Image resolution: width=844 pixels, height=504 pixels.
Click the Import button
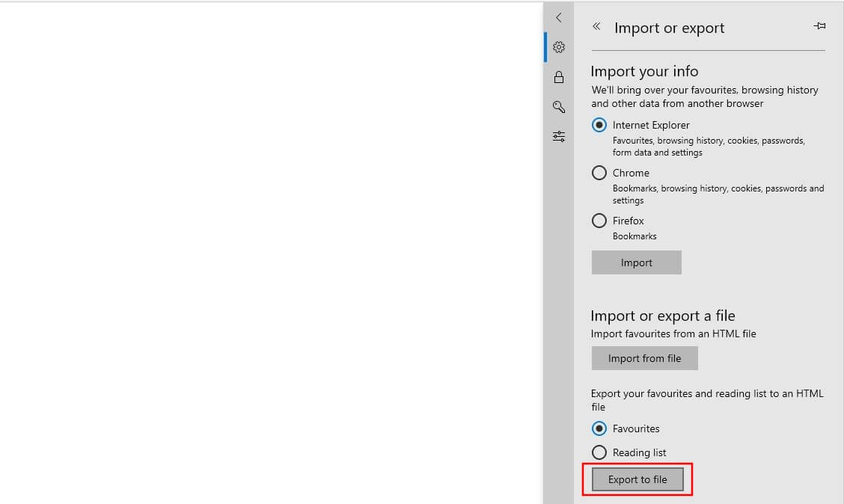pos(636,262)
